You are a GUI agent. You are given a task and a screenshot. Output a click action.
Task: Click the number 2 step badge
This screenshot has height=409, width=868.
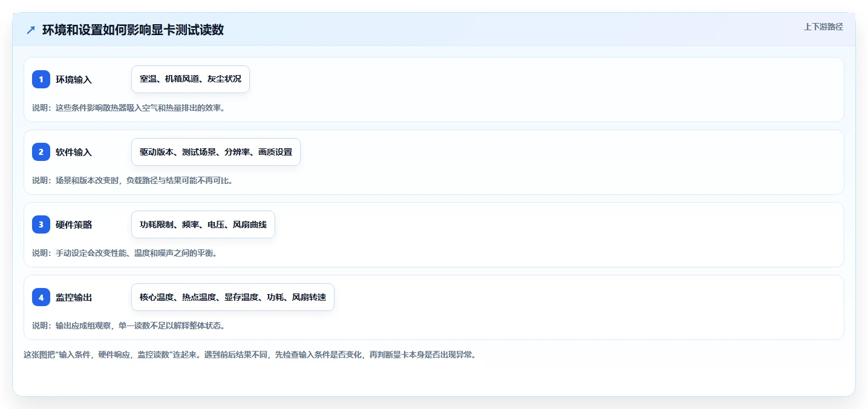click(41, 152)
